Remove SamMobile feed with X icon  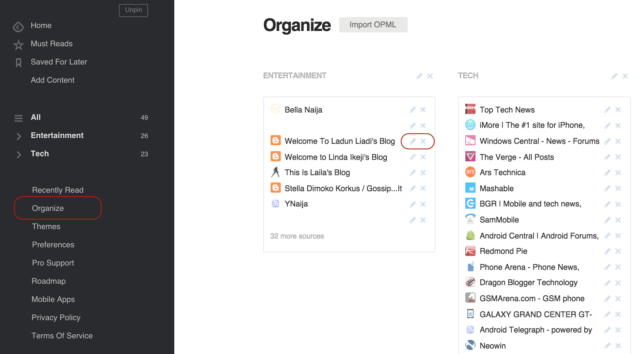[618, 220]
